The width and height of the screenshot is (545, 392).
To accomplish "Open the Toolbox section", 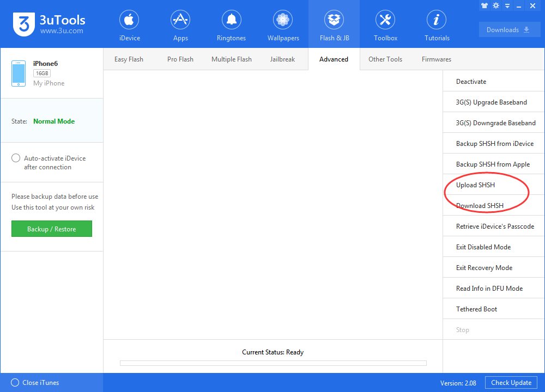I will pyautogui.click(x=385, y=26).
